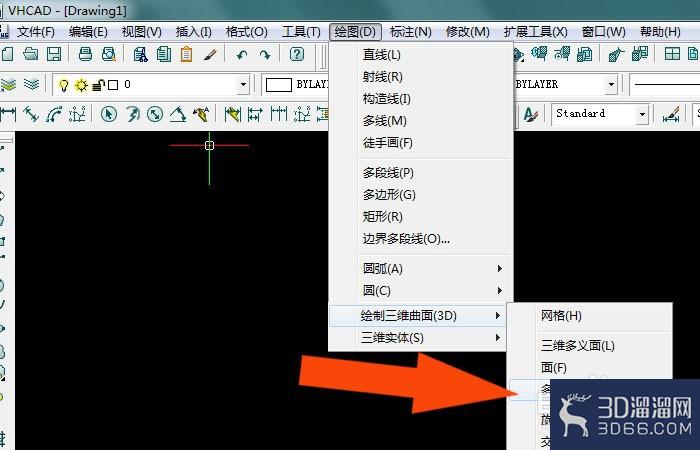Open the 标注(N) menu
Viewport: 700px width, 450px height.
411,32
